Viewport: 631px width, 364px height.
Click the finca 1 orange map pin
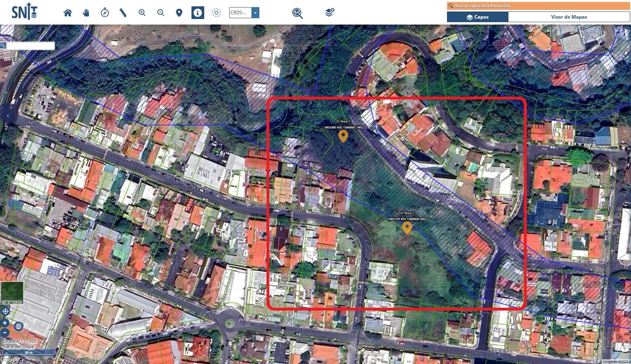pyautogui.click(x=343, y=136)
